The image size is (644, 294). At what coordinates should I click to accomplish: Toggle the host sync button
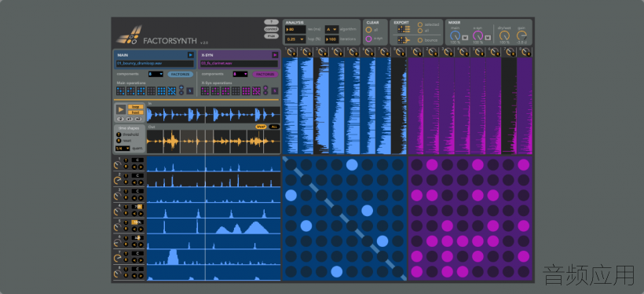(136, 112)
